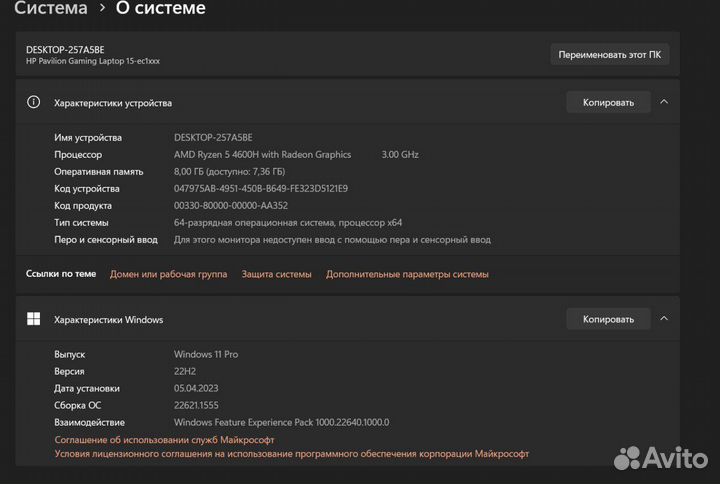The image size is (720, 484).
Task: Copy device specifications with Копировать
Action: pos(608,102)
